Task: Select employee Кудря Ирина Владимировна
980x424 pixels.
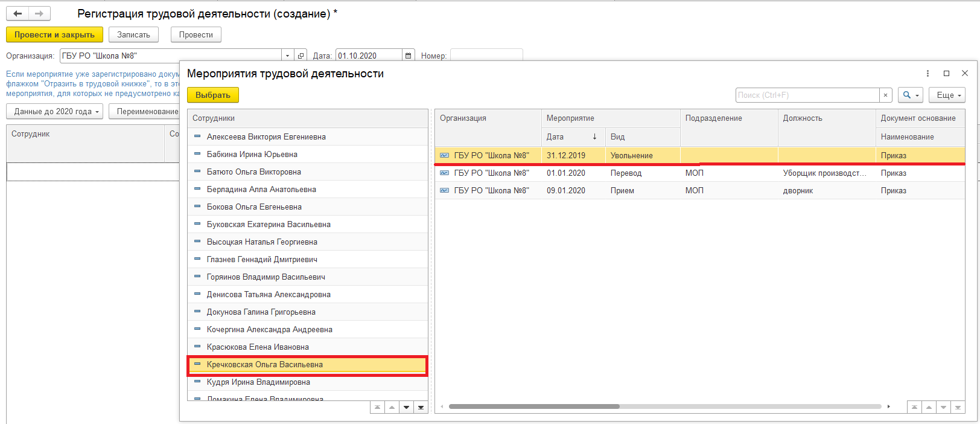Action: pos(308,382)
